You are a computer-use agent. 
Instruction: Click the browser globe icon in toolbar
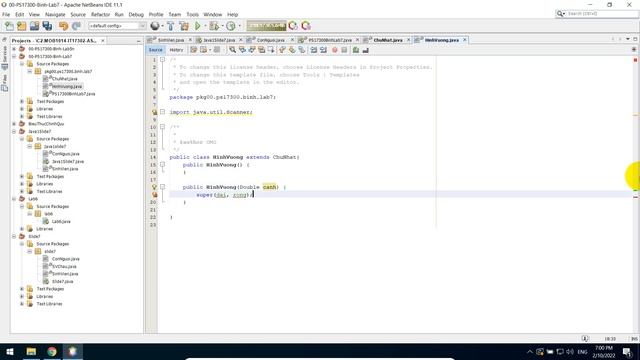154,26
